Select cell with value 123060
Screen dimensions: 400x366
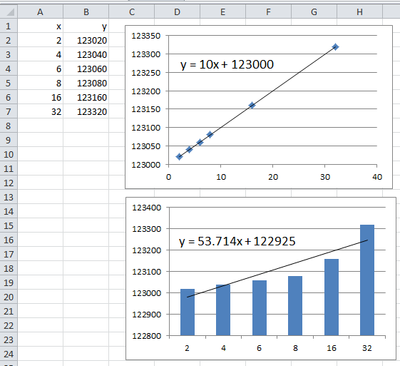point(86,69)
